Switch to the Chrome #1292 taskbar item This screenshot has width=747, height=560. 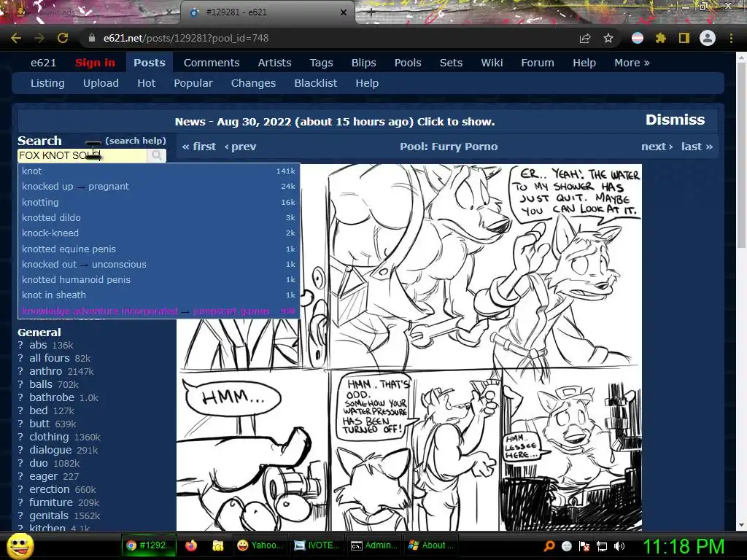pyautogui.click(x=149, y=545)
